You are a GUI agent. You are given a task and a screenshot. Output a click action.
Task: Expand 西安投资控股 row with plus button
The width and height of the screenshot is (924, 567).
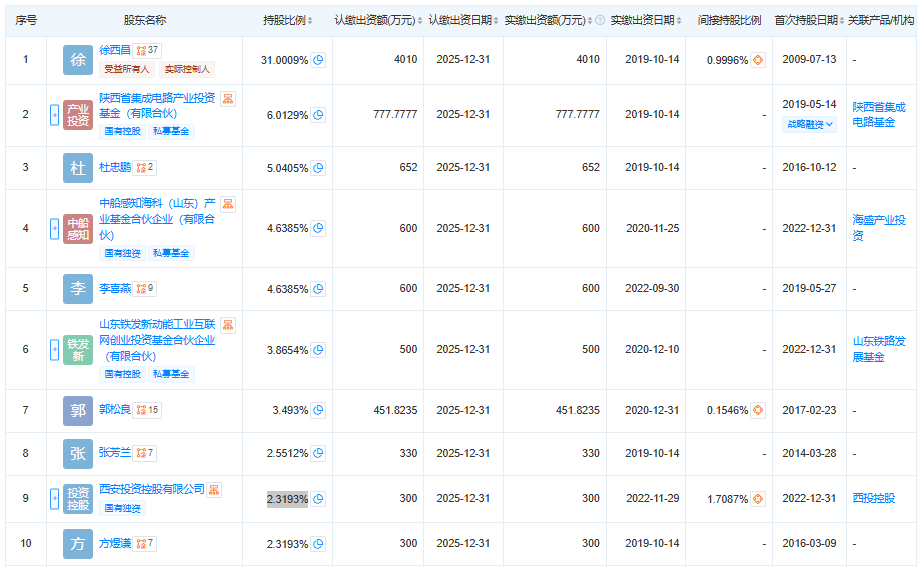tap(55, 498)
